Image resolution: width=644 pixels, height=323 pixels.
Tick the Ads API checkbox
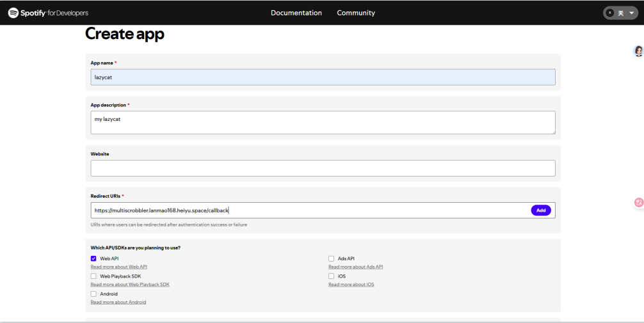click(x=331, y=258)
